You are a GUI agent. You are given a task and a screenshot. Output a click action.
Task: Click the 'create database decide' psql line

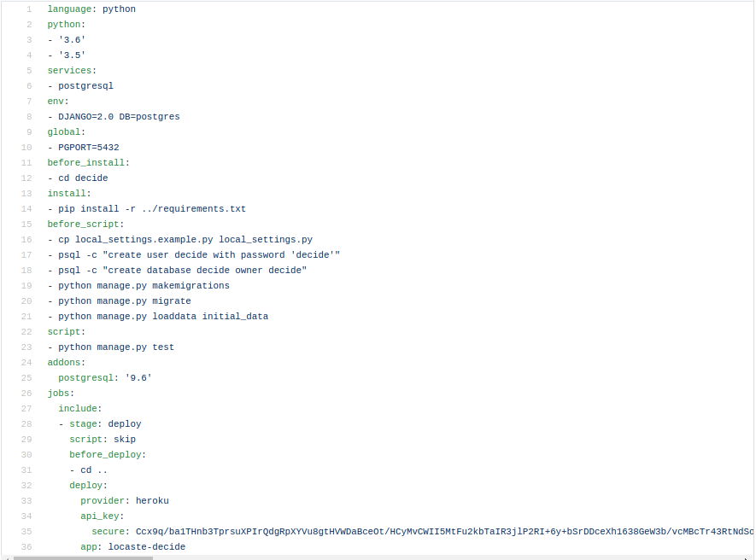[x=178, y=271]
